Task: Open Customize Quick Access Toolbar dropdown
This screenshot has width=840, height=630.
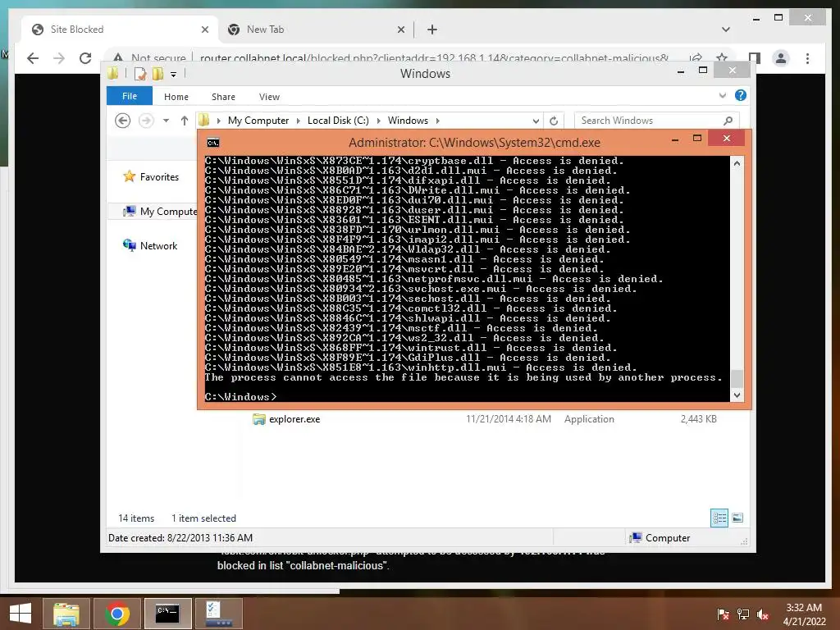Action: tap(174, 74)
